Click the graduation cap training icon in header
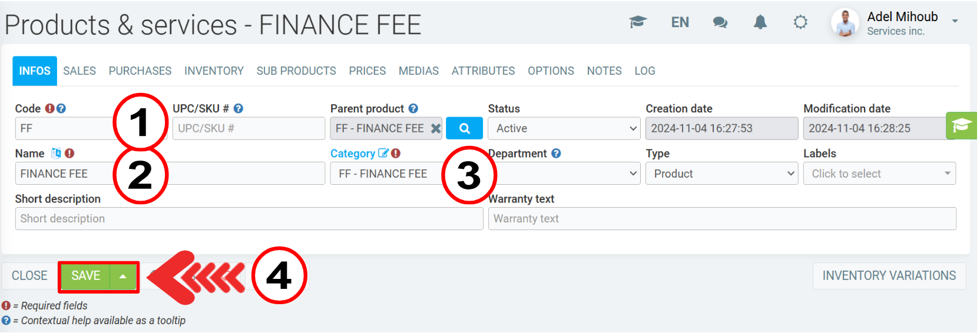This screenshot has height=333, width=980. [637, 22]
